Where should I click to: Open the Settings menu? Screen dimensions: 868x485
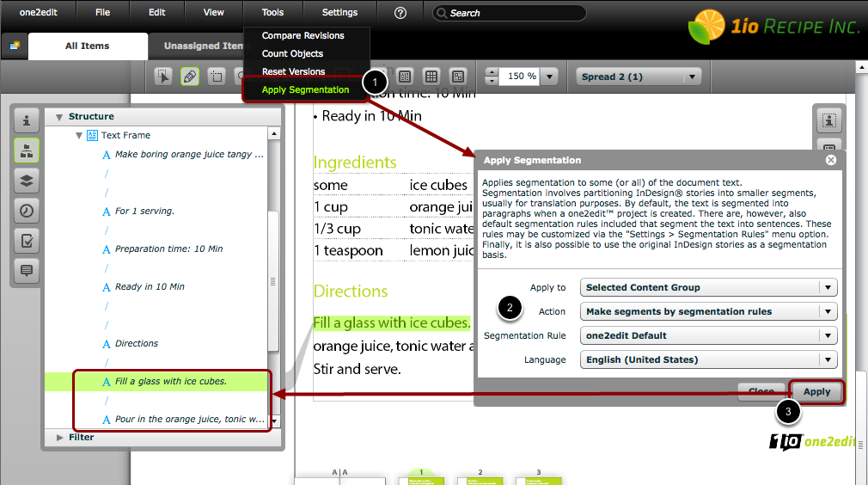tap(339, 12)
